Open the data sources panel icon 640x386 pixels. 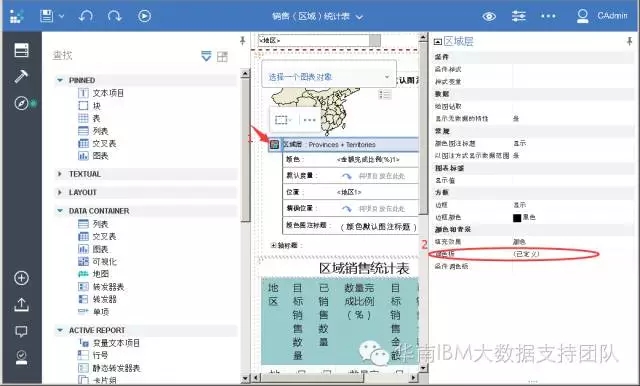(x=21, y=50)
